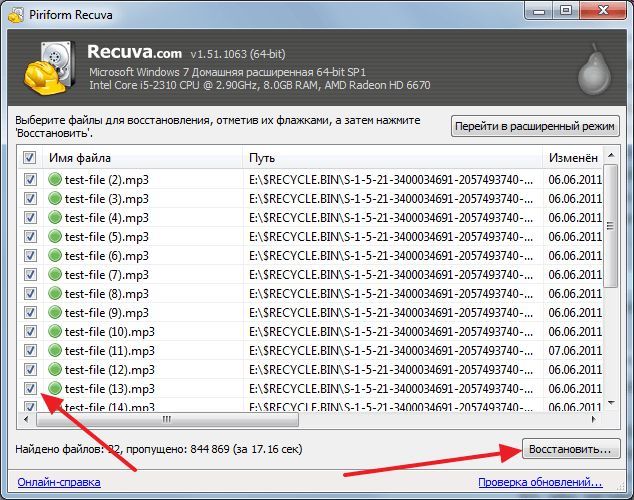Uncheck the test-file (5).mp3 checkbox

(x=30, y=236)
